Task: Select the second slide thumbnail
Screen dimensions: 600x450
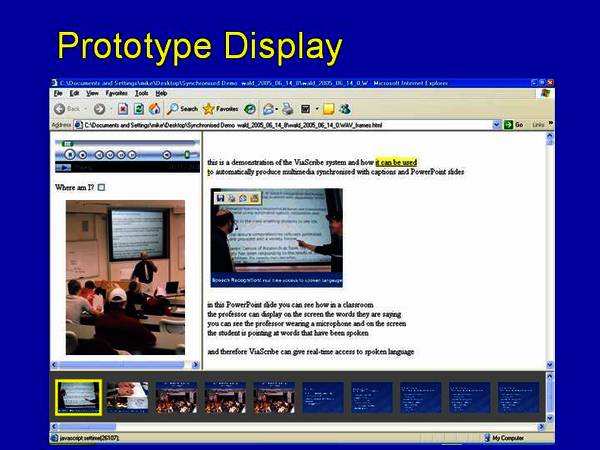Action: pos(127,397)
